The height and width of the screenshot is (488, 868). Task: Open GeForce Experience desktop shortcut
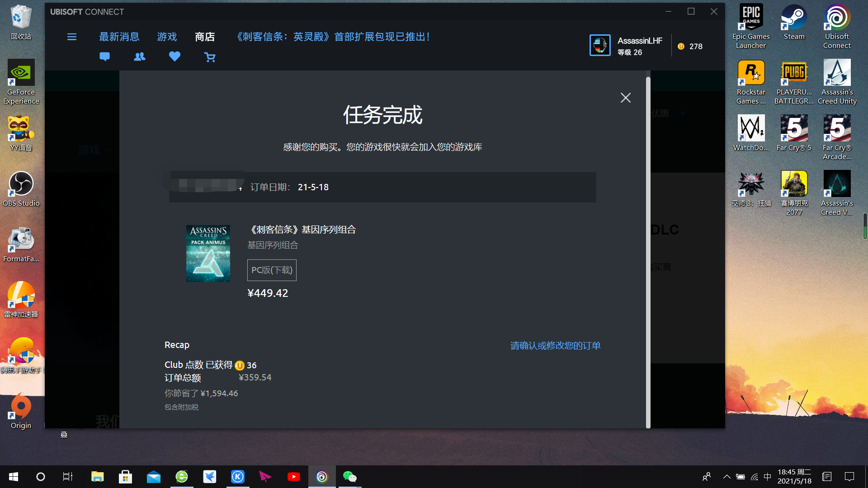coord(21,82)
